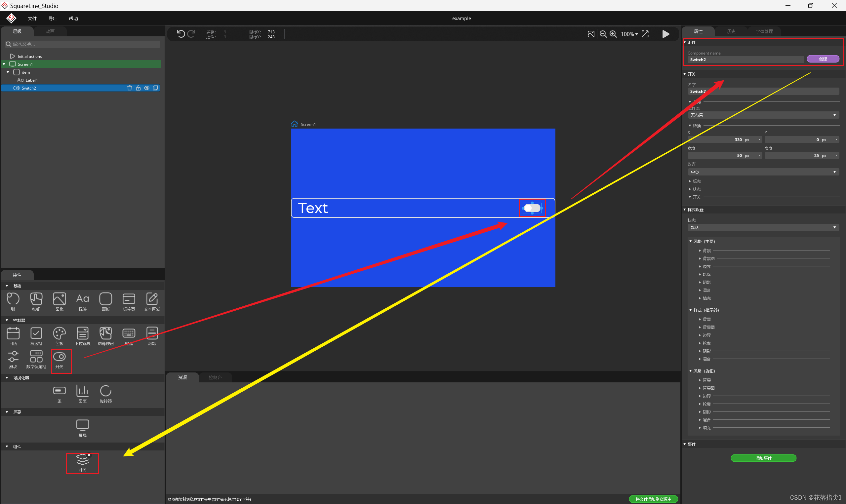The width and height of the screenshot is (846, 504).
Task: Toggle the lock on Switch2
Action: (x=138, y=88)
